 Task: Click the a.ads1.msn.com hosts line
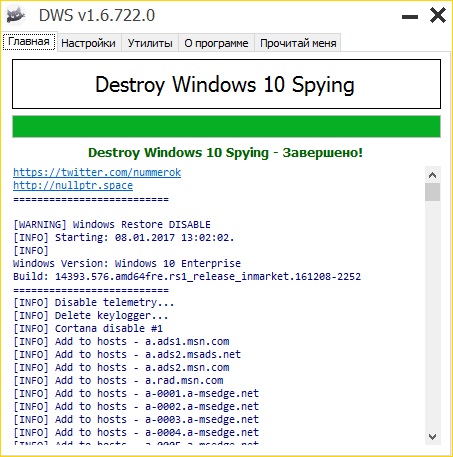[121, 341]
